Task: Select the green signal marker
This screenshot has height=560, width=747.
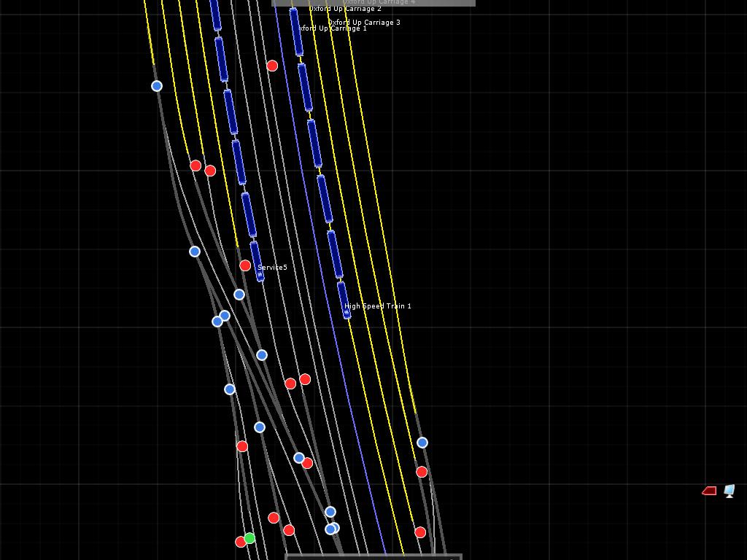Action: tap(249, 539)
